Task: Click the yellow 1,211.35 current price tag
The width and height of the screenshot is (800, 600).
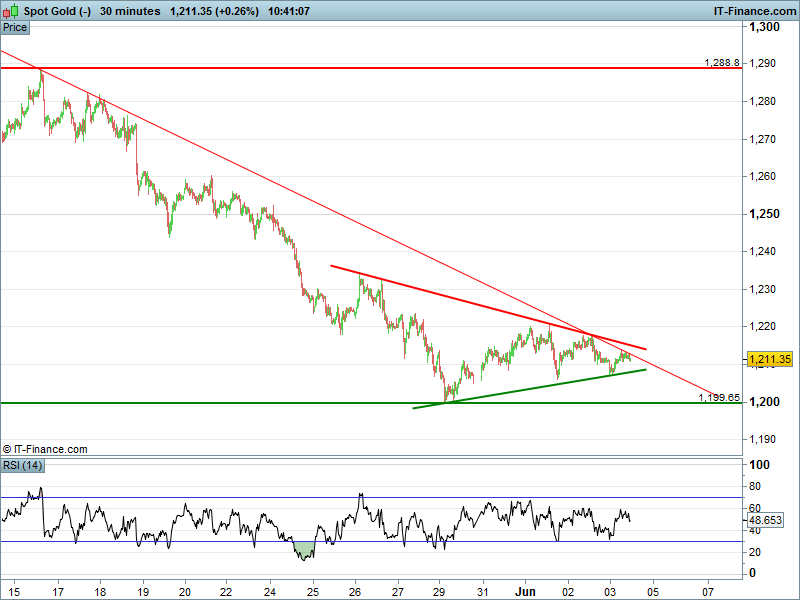Action: pyautogui.click(x=770, y=359)
